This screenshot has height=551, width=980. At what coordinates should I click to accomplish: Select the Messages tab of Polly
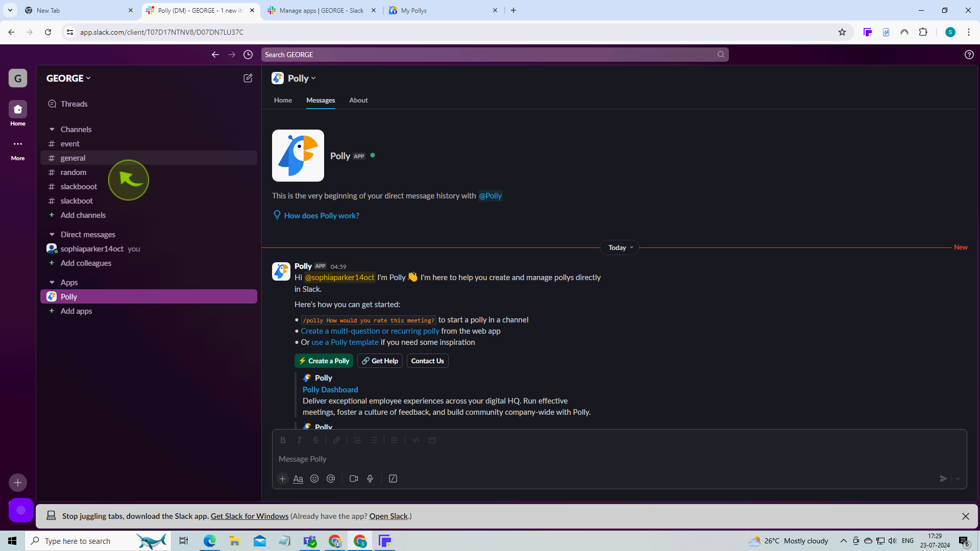(x=321, y=100)
